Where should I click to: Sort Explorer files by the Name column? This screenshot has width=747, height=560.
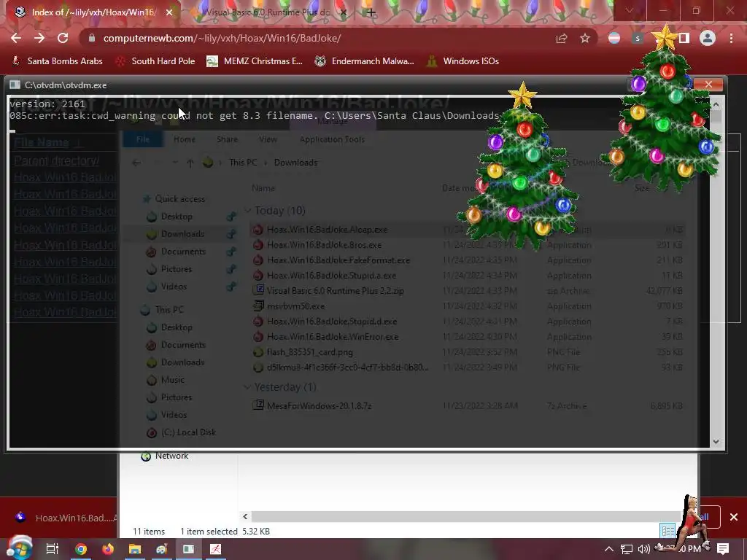263,188
